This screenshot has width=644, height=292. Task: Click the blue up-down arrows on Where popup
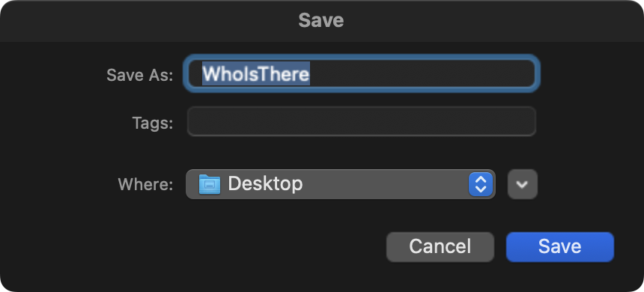(481, 184)
